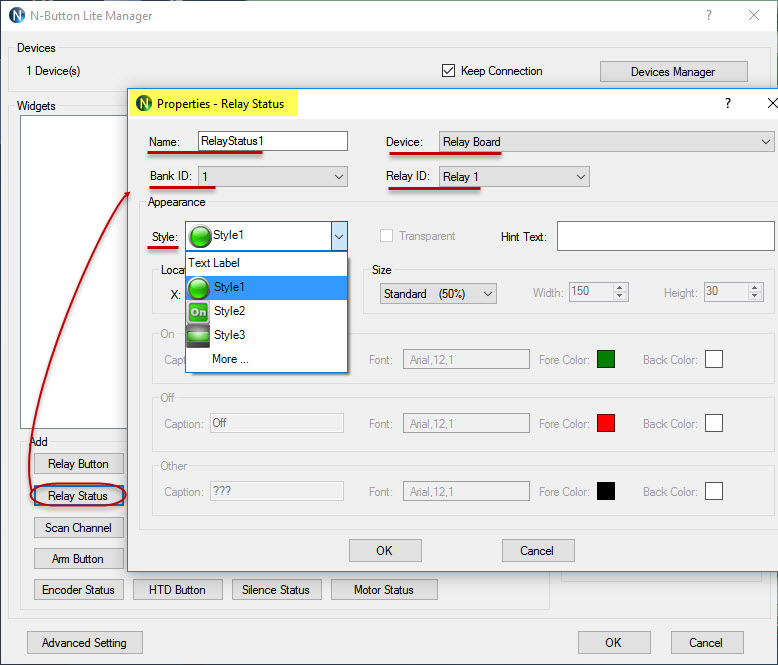Open the Devices Manager

point(673,71)
